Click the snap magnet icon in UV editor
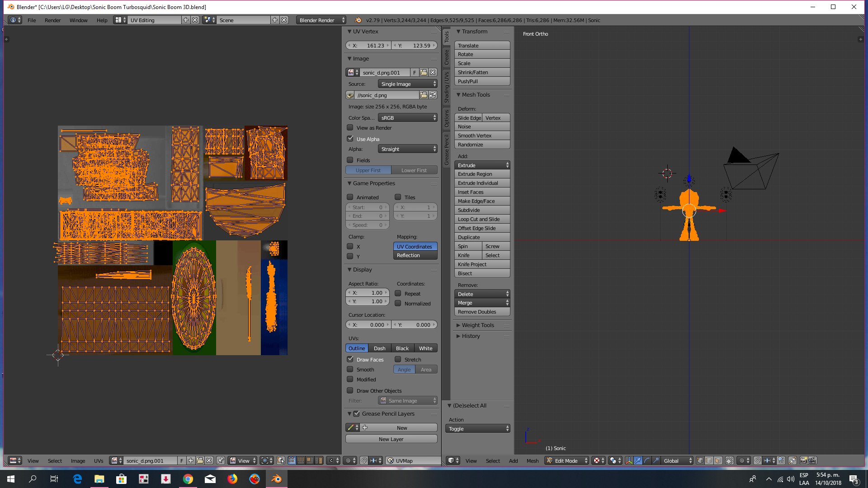Screen dimensions: 868x488 tap(364, 460)
